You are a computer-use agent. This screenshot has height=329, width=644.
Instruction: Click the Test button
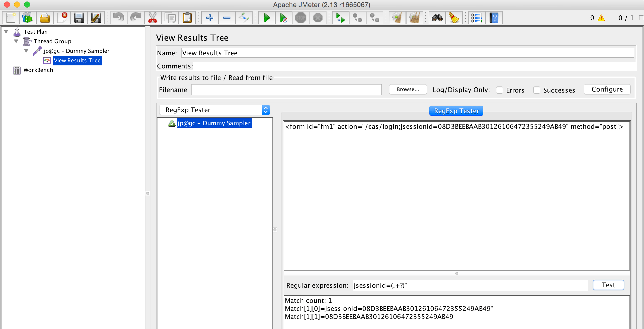(608, 285)
